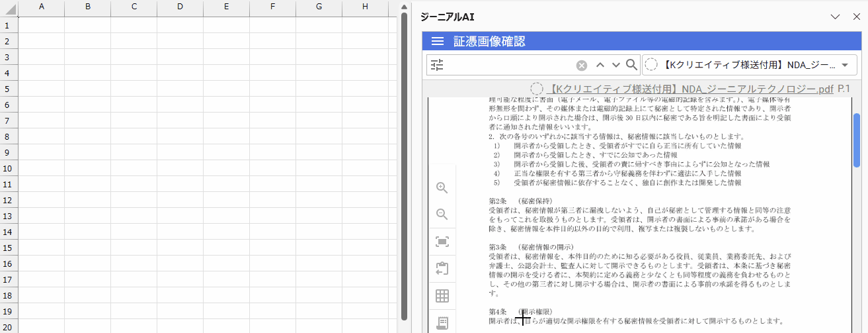Click the PDF viewer vertical scrollbar thumb
This screenshot has height=333, width=868.
pos(857,139)
